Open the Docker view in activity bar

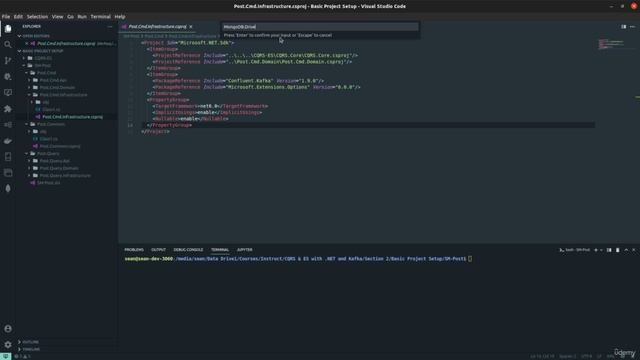pos(8,141)
